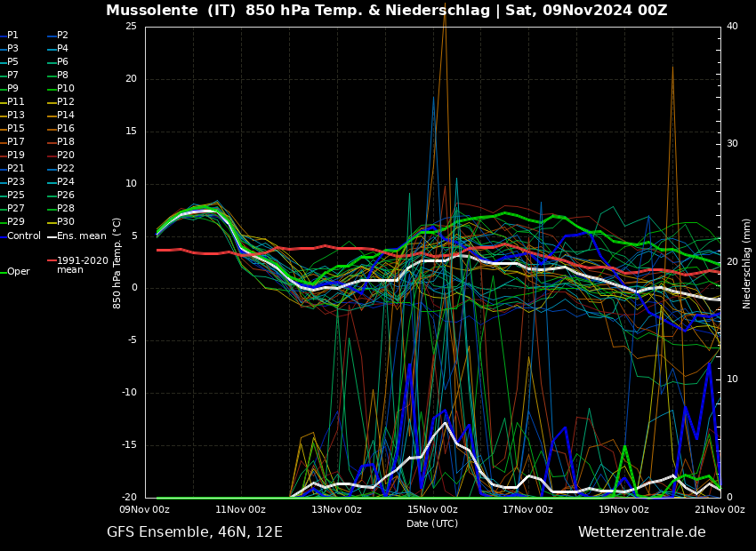Image resolution: width=756 pixels, height=551 pixels.
Task: Click the P30 legend label
Action: [x=66, y=221]
